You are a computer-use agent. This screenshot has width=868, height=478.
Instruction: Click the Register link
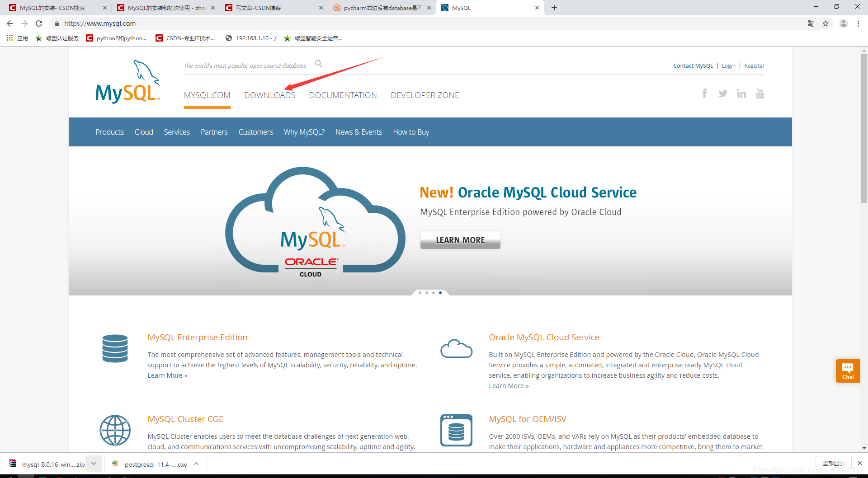754,66
